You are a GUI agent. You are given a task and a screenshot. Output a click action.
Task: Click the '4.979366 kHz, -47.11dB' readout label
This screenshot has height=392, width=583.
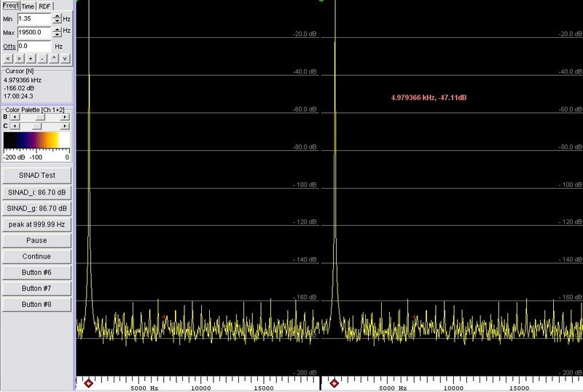pos(429,98)
